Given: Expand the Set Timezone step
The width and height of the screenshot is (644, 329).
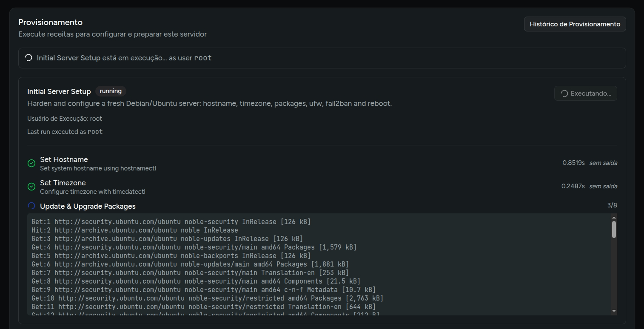Looking at the screenshot, I should click(x=63, y=183).
